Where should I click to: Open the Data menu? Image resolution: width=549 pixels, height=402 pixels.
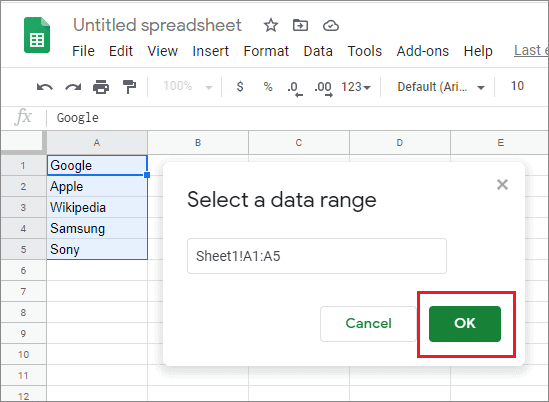tap(318, 51)
